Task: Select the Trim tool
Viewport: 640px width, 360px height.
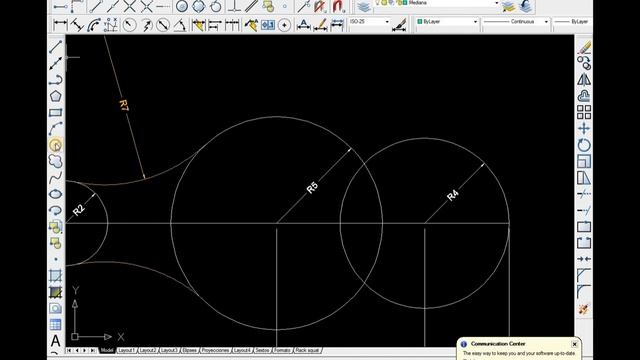Action: pos(584,194)
